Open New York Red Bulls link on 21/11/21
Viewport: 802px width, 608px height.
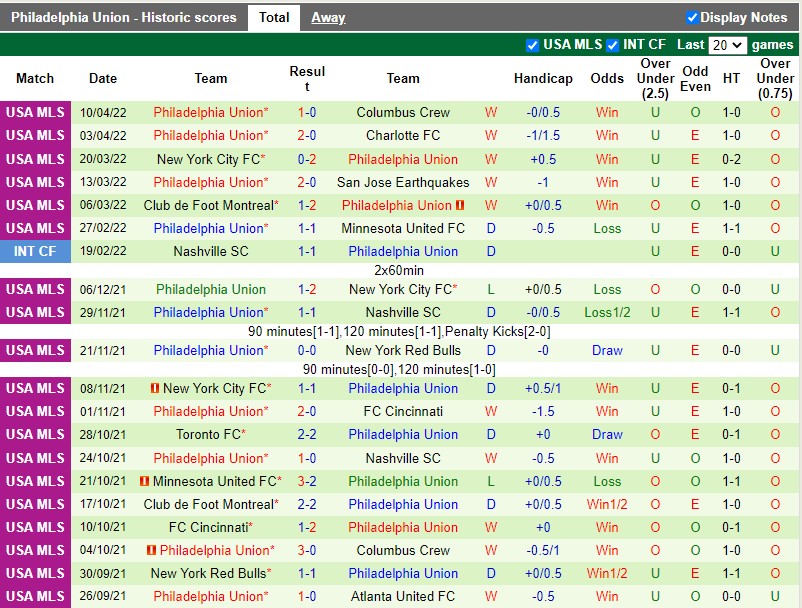pyautogui.click(x=403, y=351)
